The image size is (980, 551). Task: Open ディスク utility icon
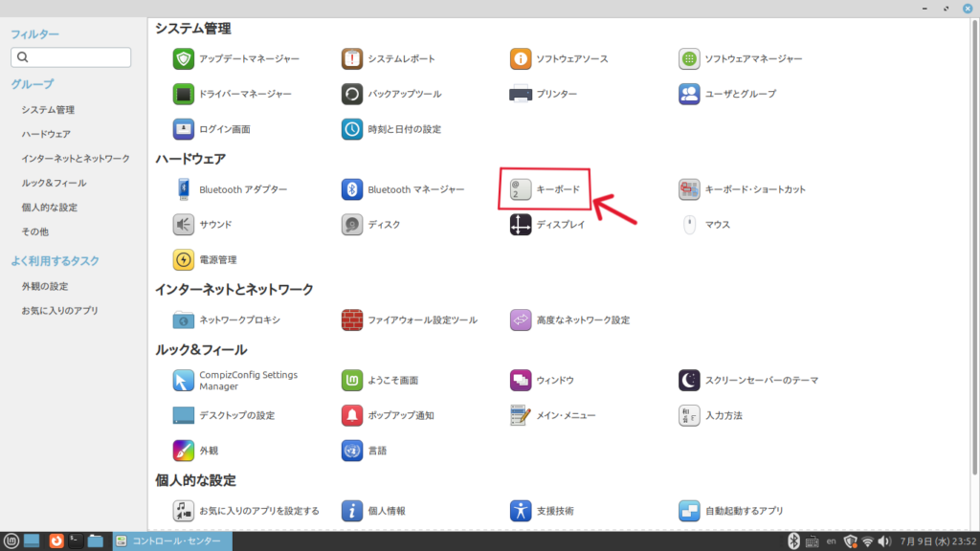coord(352,224)
